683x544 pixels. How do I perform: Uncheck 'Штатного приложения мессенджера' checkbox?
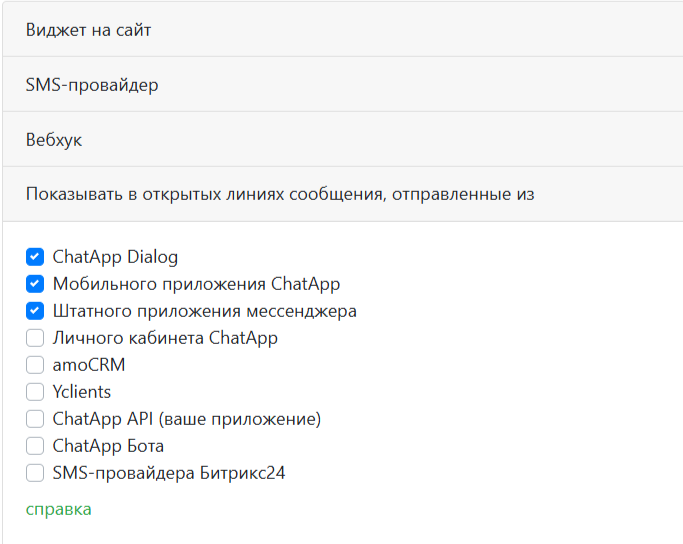pyautogui.click(x=35, y=311)
